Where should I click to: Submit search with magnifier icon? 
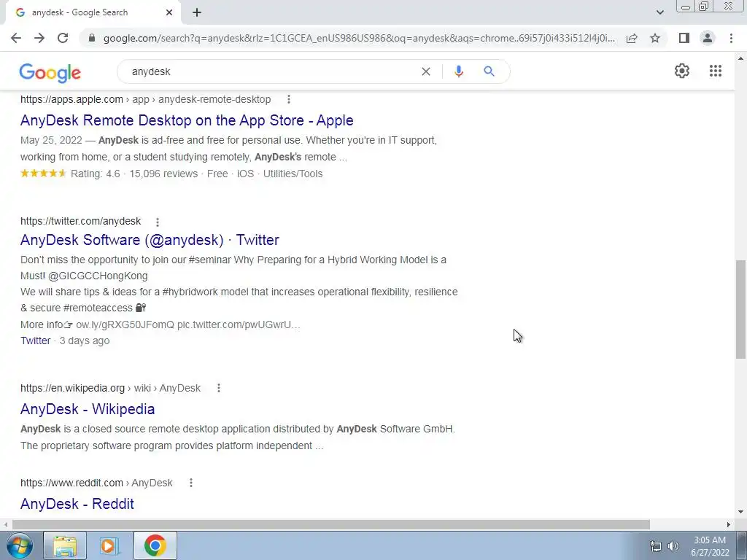coord(489,71)
